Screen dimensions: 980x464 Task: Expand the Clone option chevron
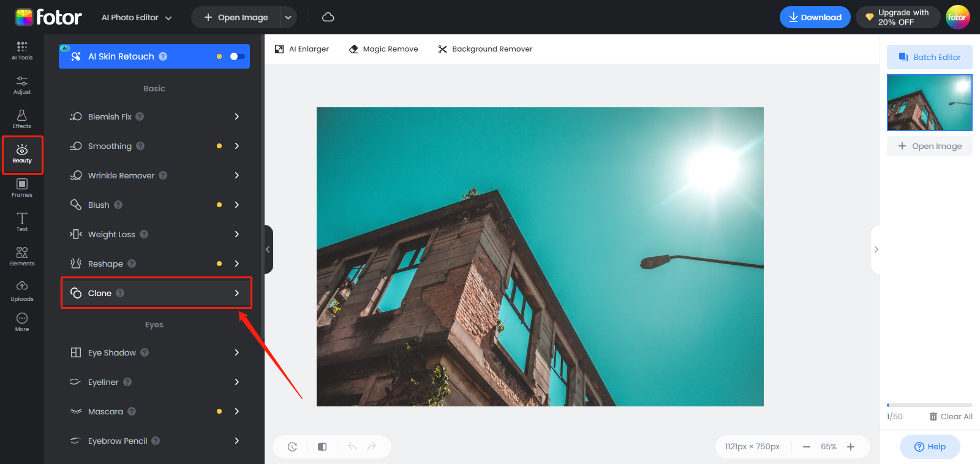[237, 293]
